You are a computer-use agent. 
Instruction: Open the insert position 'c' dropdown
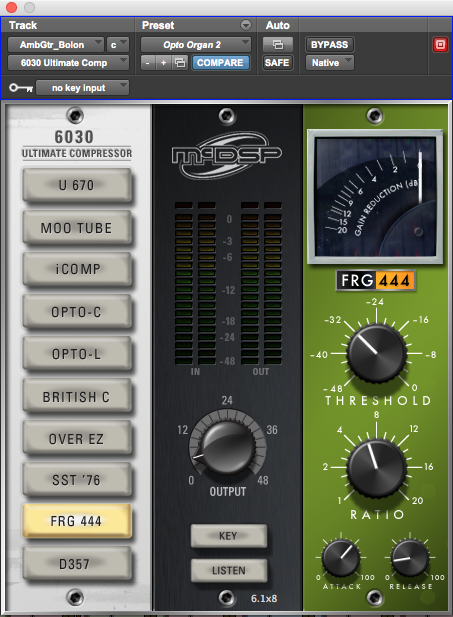[x=118, y=44]
